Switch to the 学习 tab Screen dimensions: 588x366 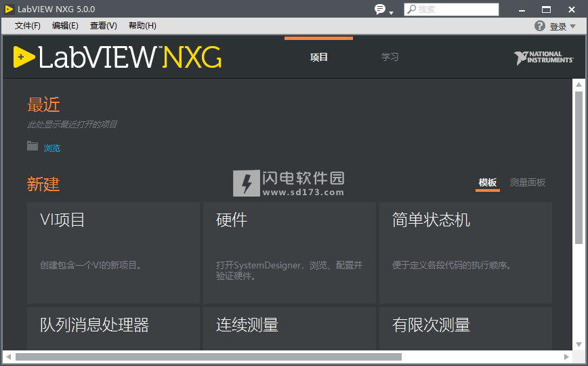[x=390, y=57]
